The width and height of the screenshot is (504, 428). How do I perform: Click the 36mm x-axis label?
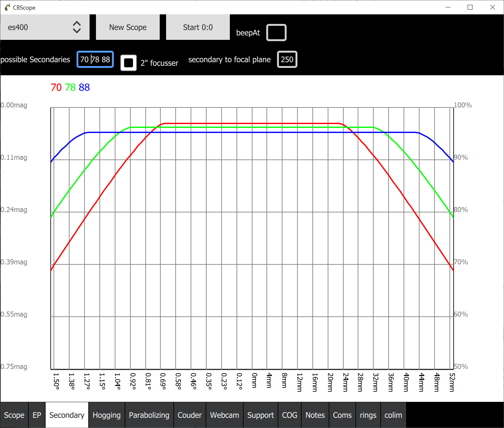[x=391, y=382]
